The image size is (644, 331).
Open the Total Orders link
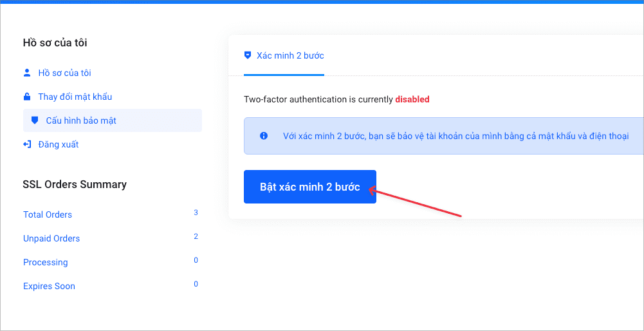(x=48, y=214)
